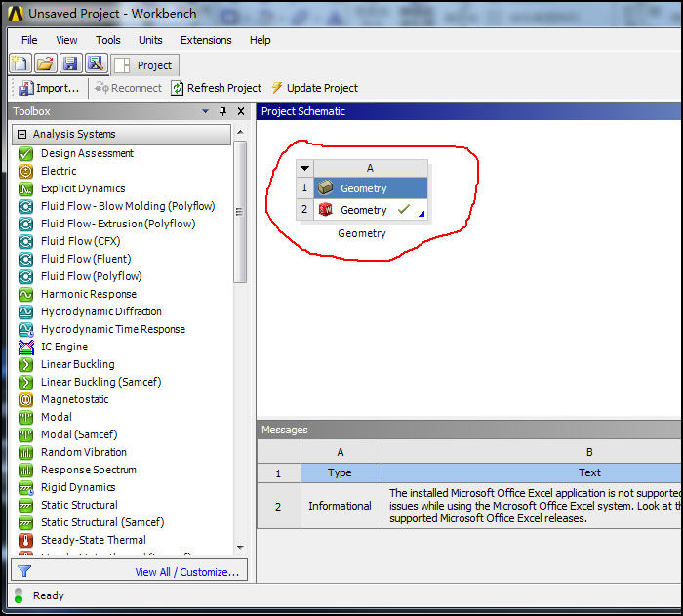Click the Toolbox filter funnel icon
The image size is (683, 616).
25,572
